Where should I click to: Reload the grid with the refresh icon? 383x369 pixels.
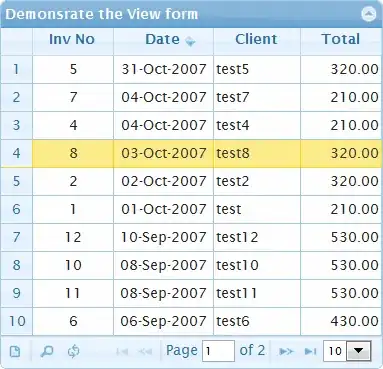tap(73, 351)
